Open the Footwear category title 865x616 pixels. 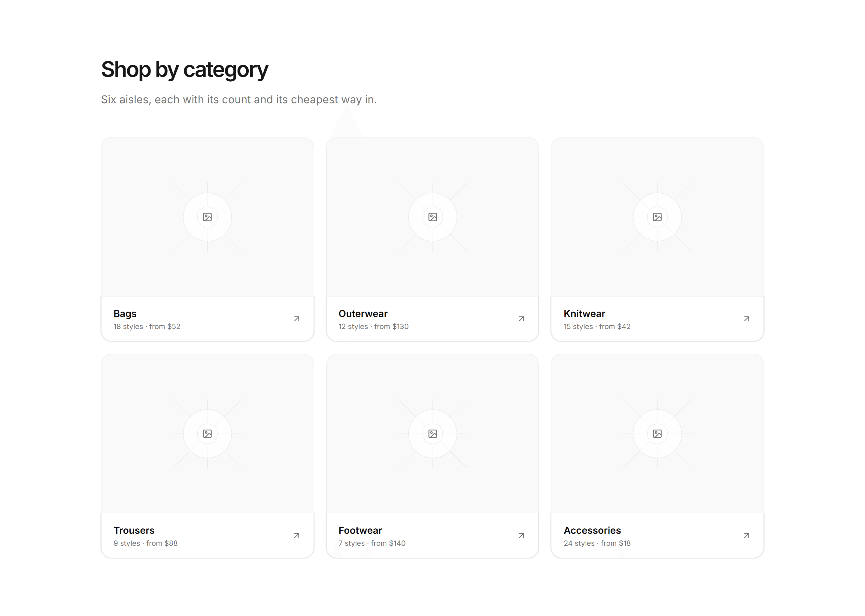pos(360,530)
